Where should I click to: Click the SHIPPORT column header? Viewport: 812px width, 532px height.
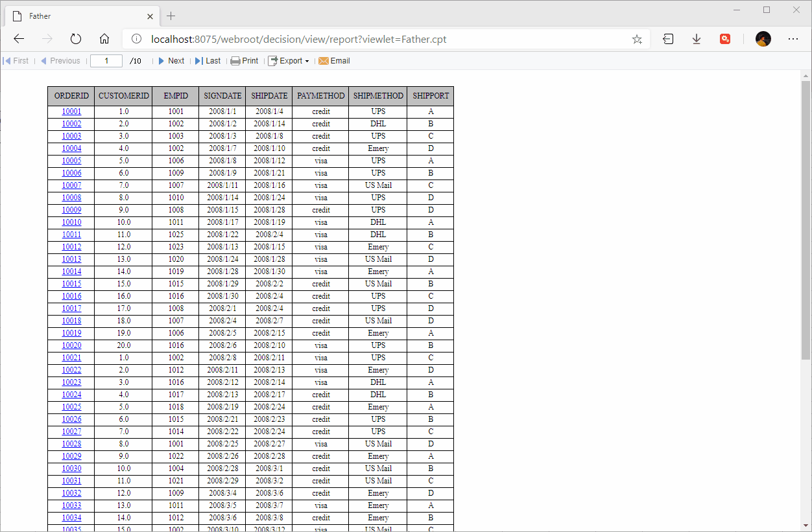[x=431, y=96]
